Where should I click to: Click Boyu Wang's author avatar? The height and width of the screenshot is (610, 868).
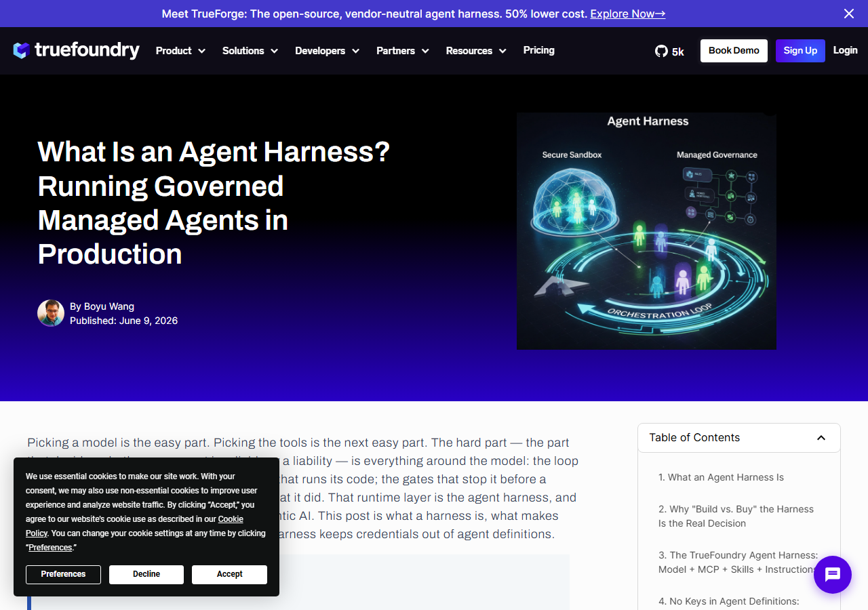[51, 313]
